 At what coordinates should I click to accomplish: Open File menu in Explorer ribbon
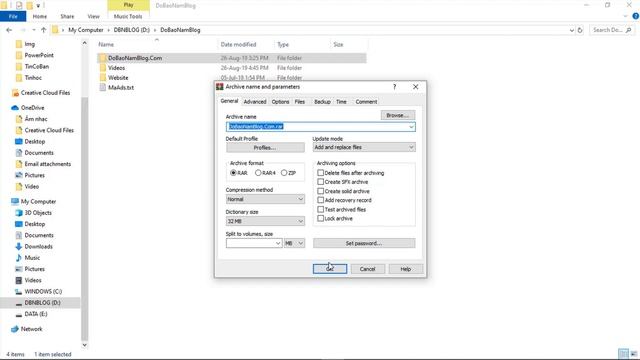pos(13,16)
